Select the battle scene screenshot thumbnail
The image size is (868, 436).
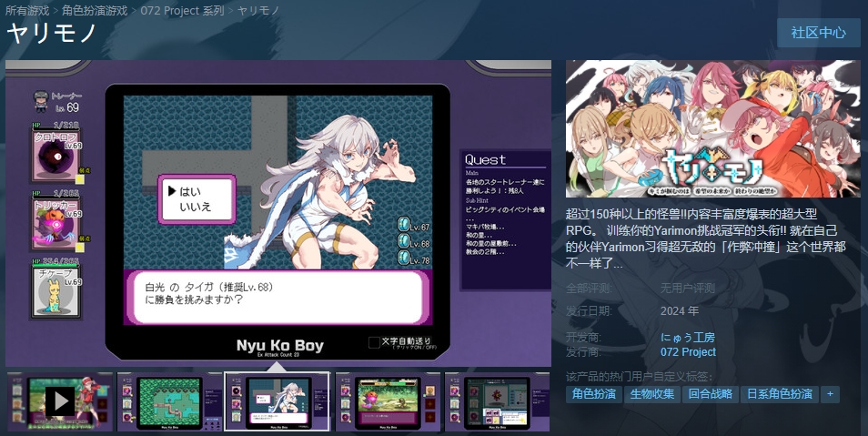[389, 401]
